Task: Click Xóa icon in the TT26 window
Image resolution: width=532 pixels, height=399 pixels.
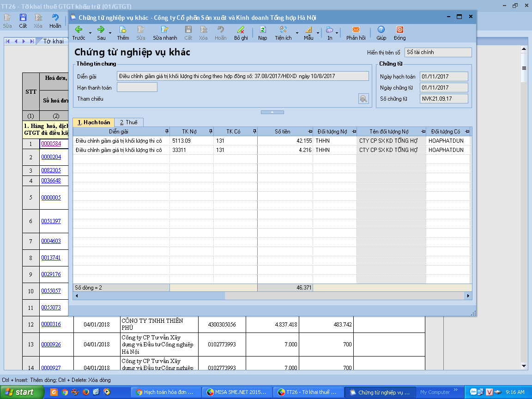Action: [x=38, y=21]
